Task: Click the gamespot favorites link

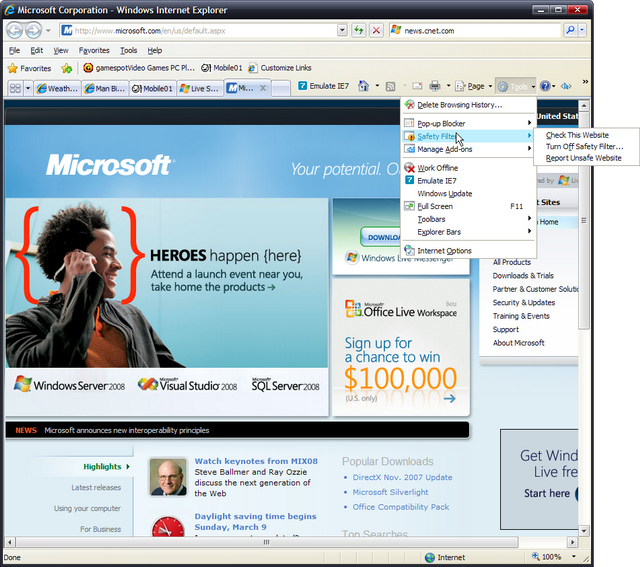Action: (139, 68)
